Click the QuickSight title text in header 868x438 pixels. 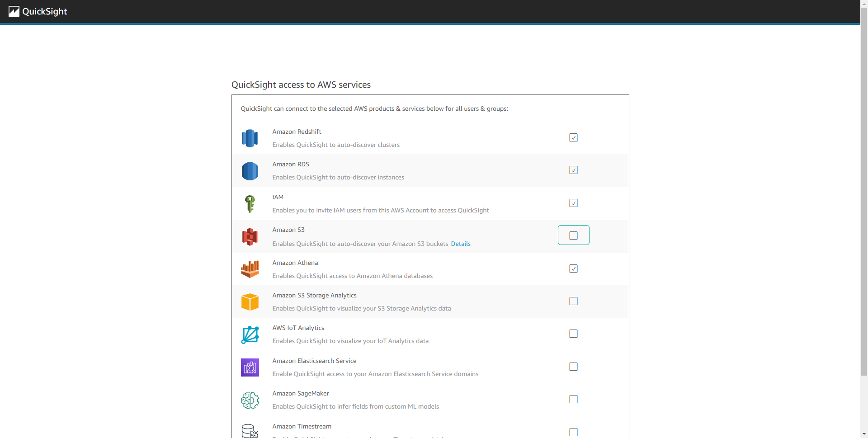point(45,12)
